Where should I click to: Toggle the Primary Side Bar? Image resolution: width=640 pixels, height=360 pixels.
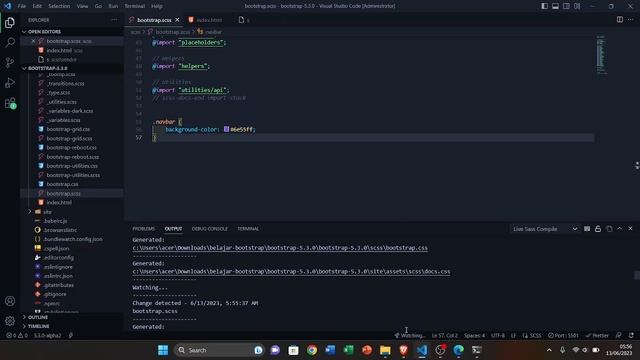tap(544, 6)
